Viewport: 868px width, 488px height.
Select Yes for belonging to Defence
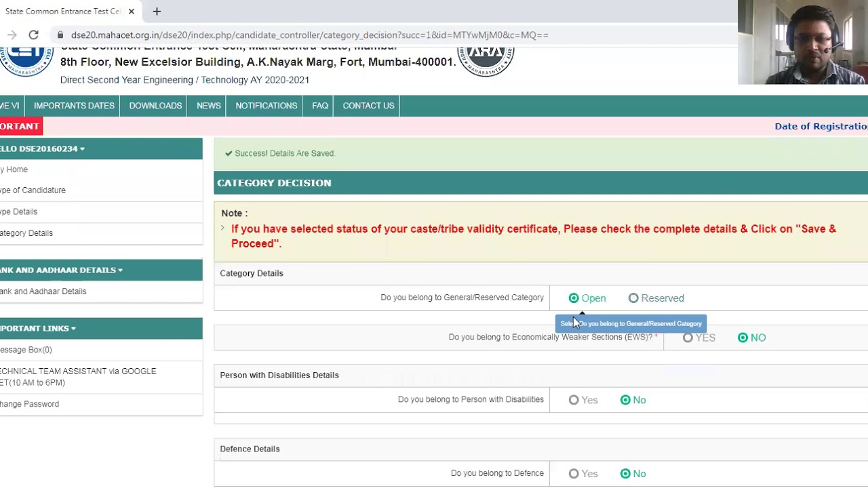(574, 474)
